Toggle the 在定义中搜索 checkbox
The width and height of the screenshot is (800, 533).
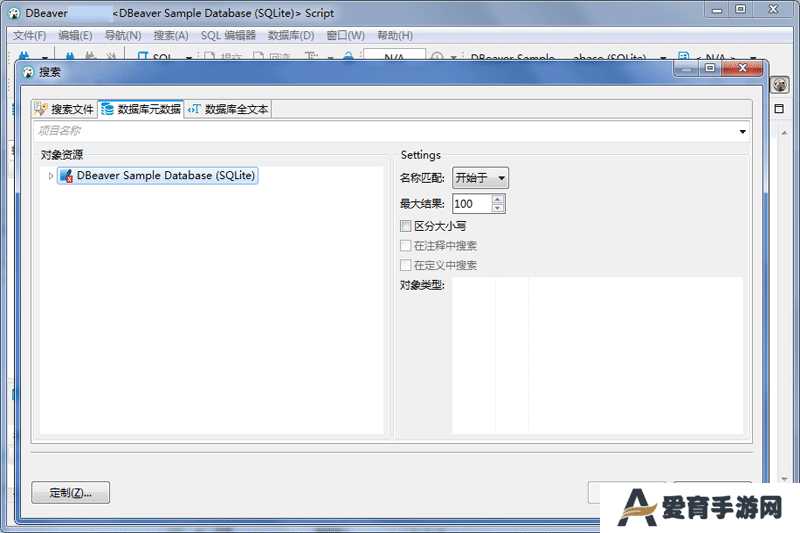(406, 265)
